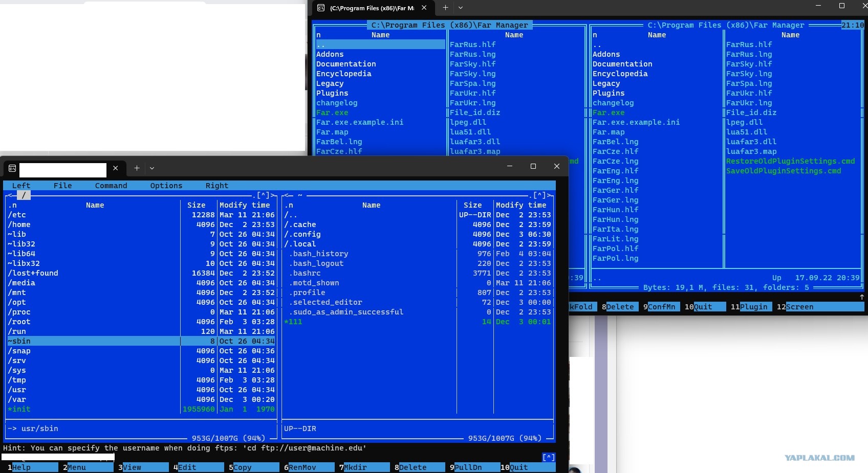Open the Command menu in Midnight Commander

[111, 186]
